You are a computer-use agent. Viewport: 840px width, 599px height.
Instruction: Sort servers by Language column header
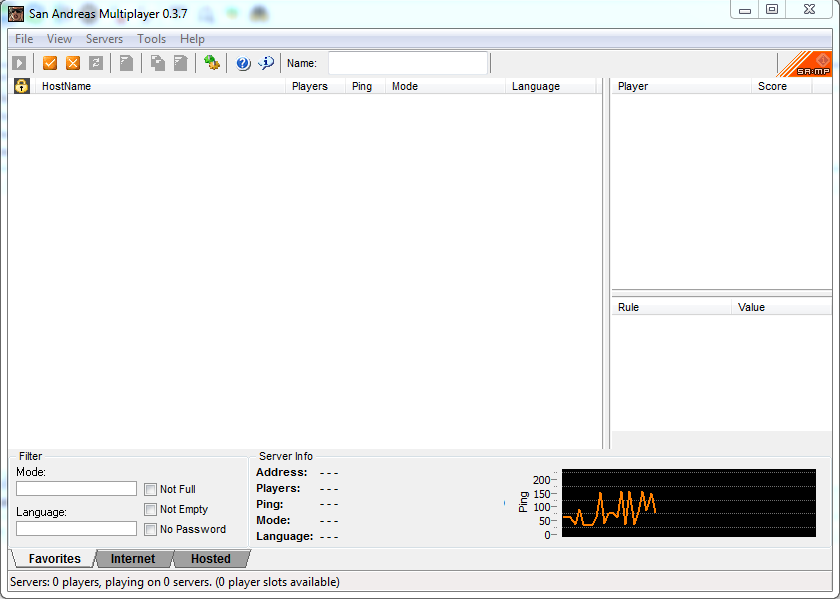[x=551, y=86]
